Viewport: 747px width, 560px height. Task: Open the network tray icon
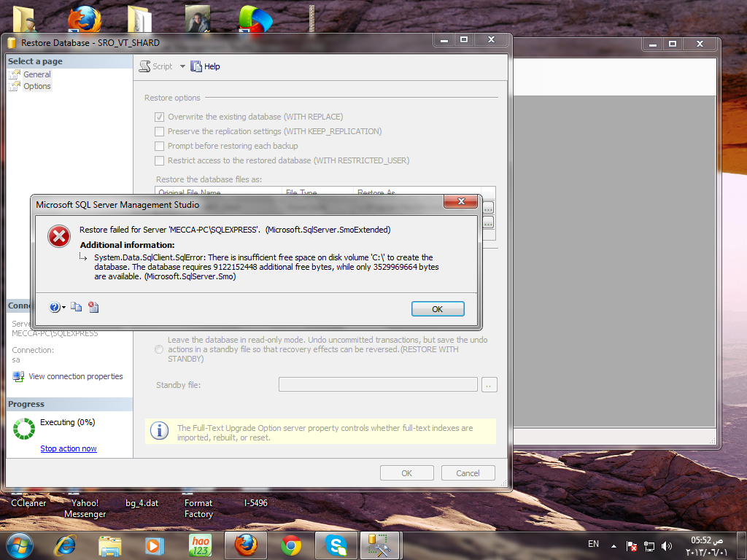pyautogui.click(x=649, y=546)
